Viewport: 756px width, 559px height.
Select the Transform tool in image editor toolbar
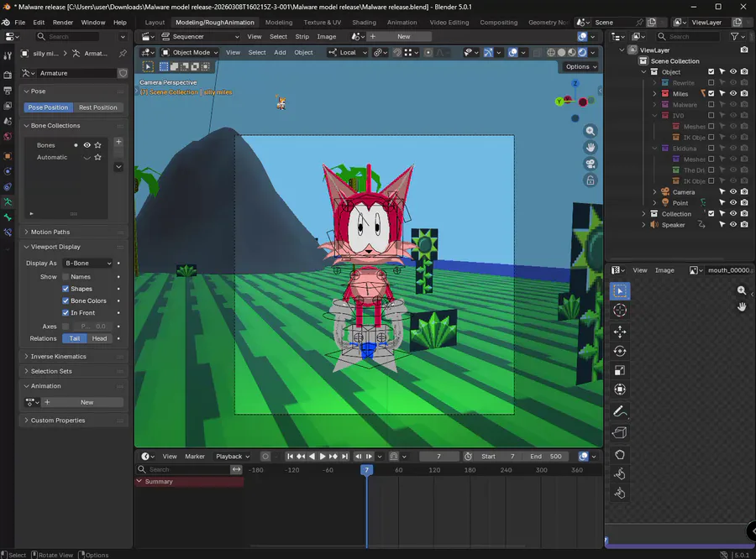click(620, 389)
